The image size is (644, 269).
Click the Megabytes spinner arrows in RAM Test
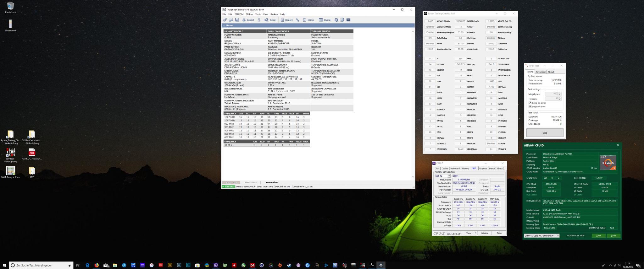click(560, 94)
